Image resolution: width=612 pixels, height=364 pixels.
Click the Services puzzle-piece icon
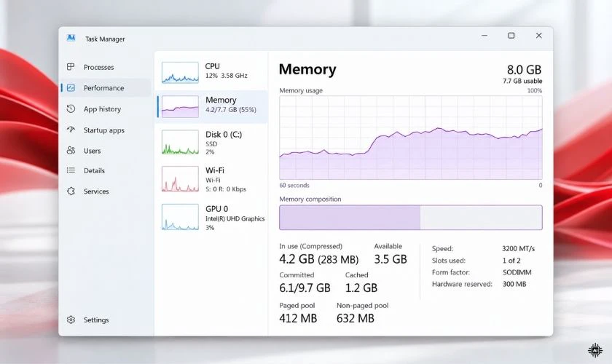71,191
